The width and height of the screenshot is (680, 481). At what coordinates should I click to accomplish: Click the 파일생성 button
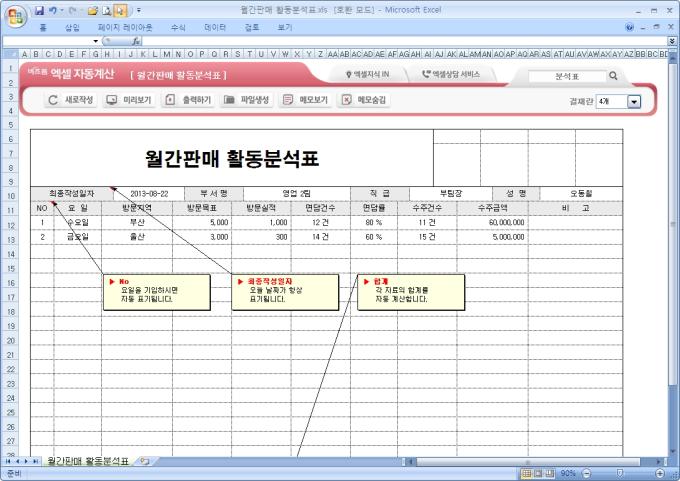247,100
